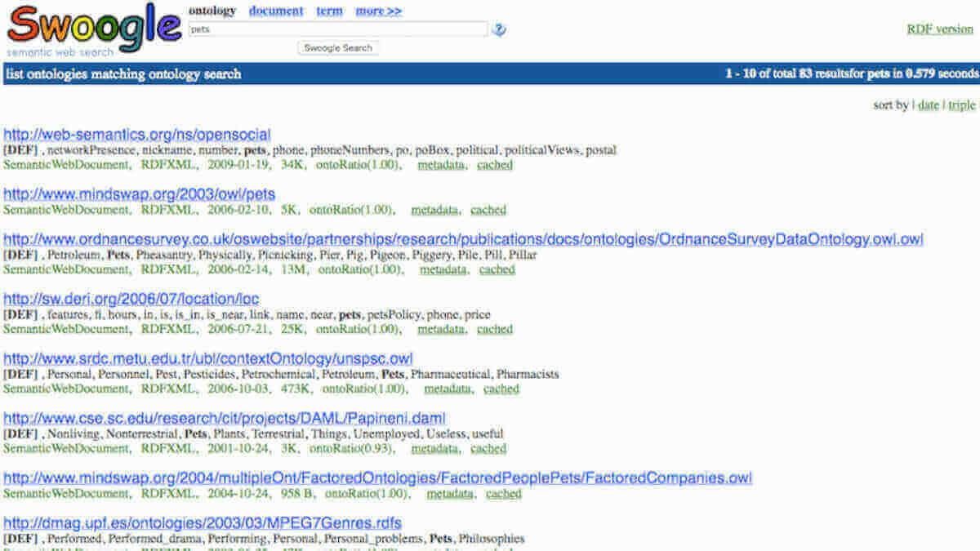This screenshot has width=980, height=551.
Task: Switch to the term search tab
Action: (329, 11)
